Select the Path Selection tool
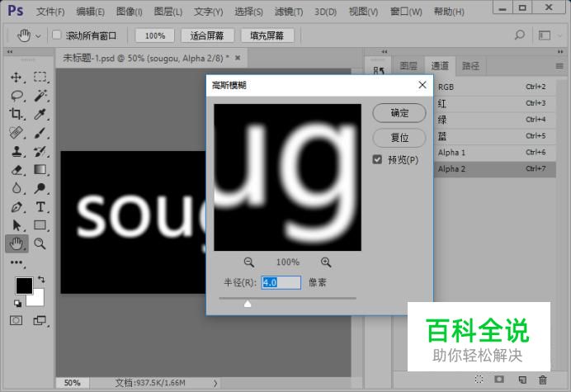Image resolution: width=571 pixels, height=392 pixels. (x=16, y=225)
